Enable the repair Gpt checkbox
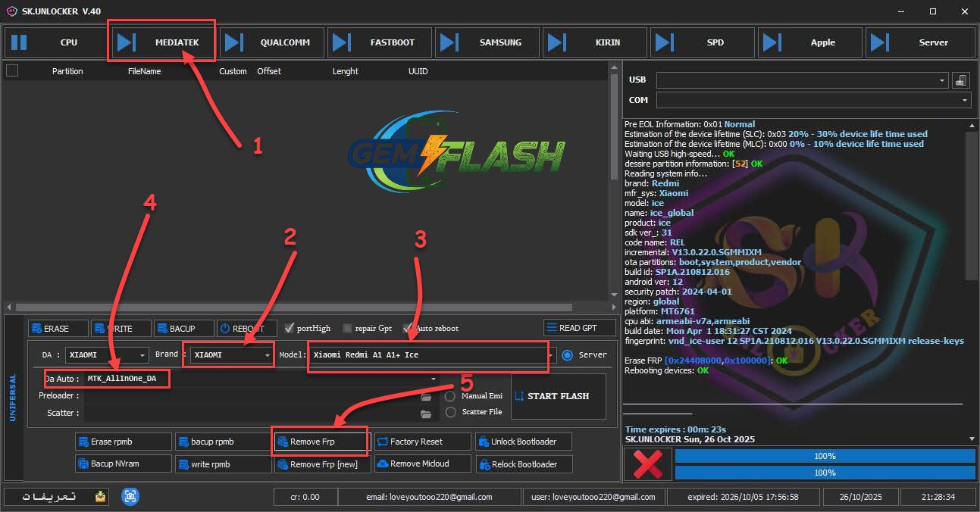This screenshot has width=980, height=512. pos(347,328)
